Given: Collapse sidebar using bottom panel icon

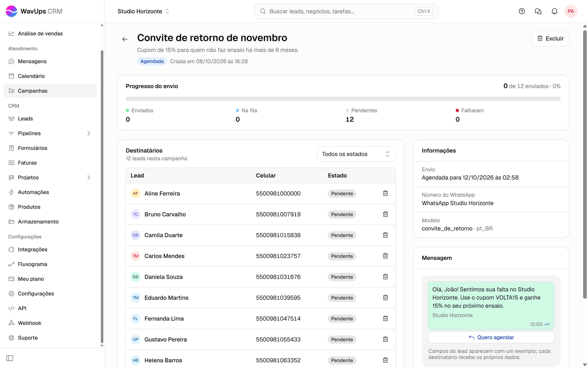Looking at the screenshot, I should point(10,358).
